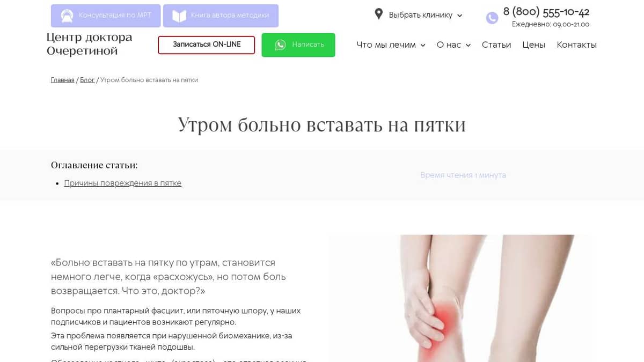
Task: Call the 8 (800) 555-10-42 number
Action: click(x=546, y=12)
